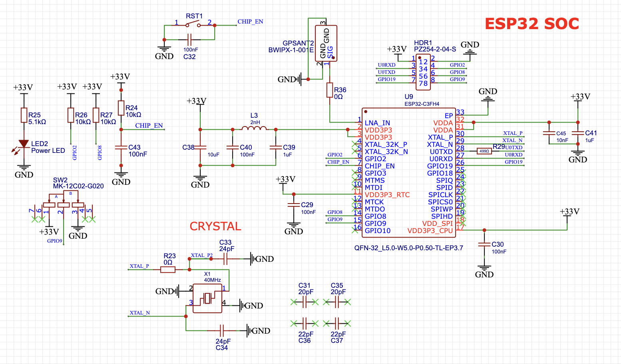Screen dimensions: 621x364
Task: Select the CHIP_EN net label next to R24
Action: pyautogui.click(x=149, y=125)
